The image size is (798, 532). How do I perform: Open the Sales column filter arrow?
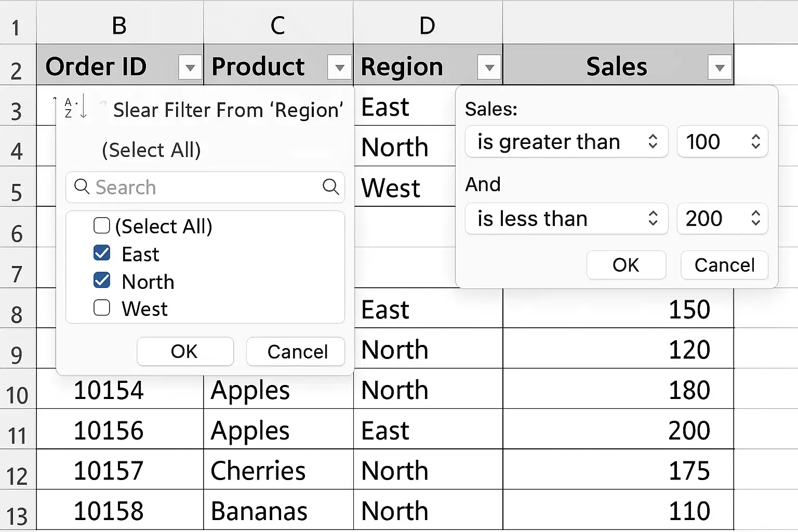[x=720, y=68]
